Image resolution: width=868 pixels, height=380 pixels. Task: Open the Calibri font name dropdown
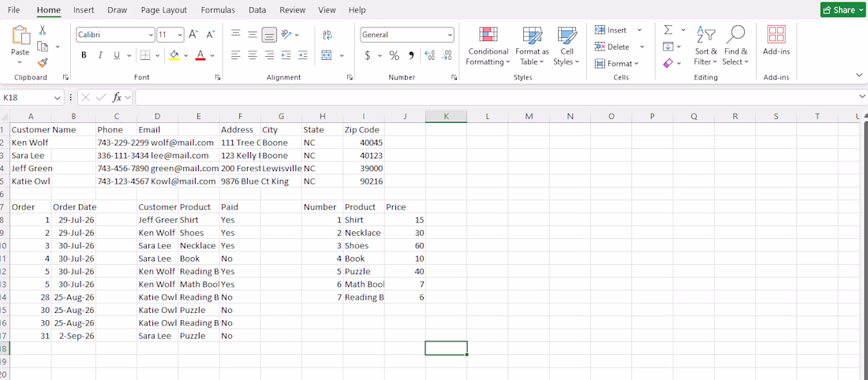(152, 35)
